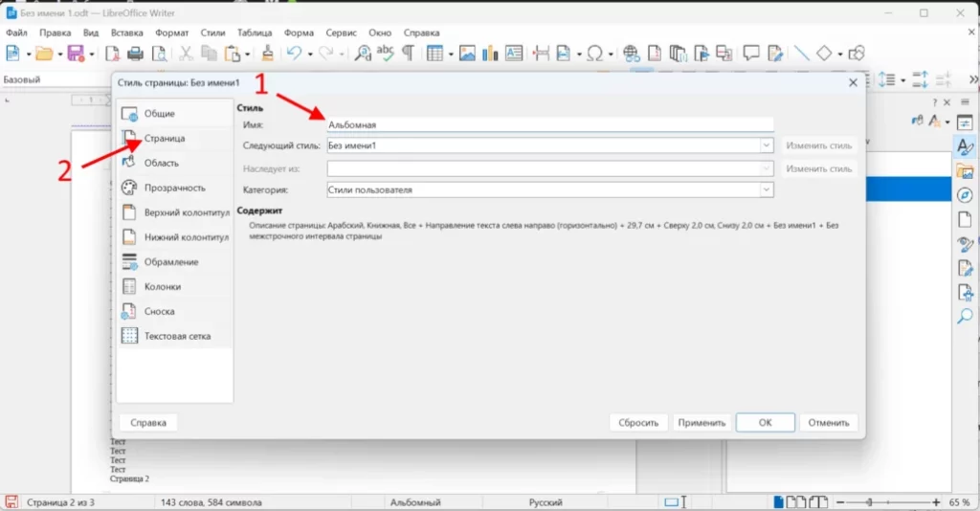Screen dimensions: 980x511
Task: Open the Paste options dropdown arrow
Action: point(248,55)
